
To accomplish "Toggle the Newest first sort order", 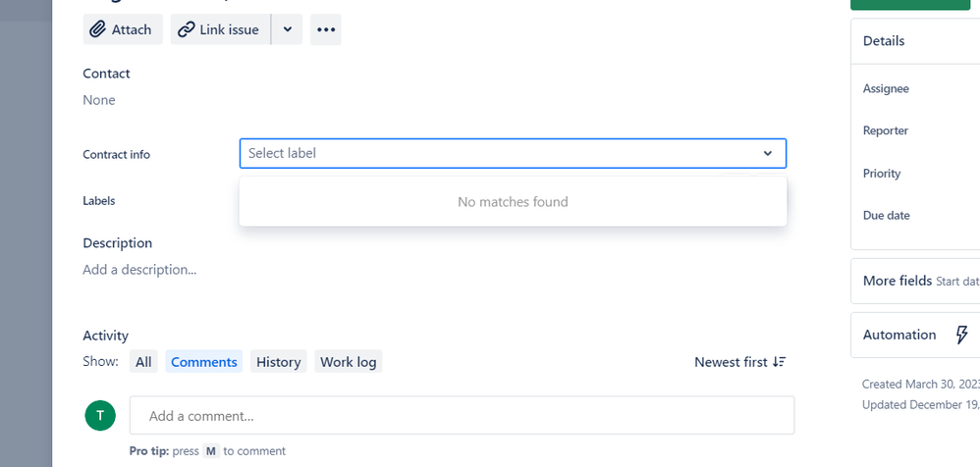I will click(740, 362).
